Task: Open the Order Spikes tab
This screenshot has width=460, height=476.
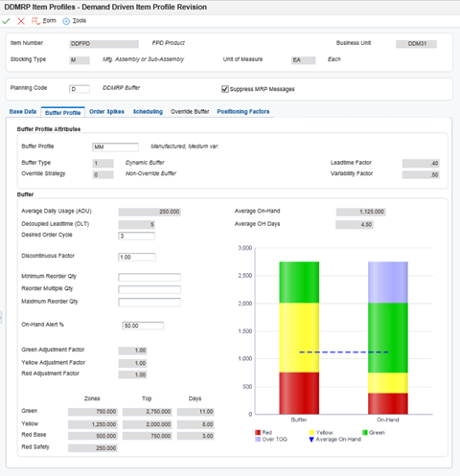Action: [x=106, y=111]
